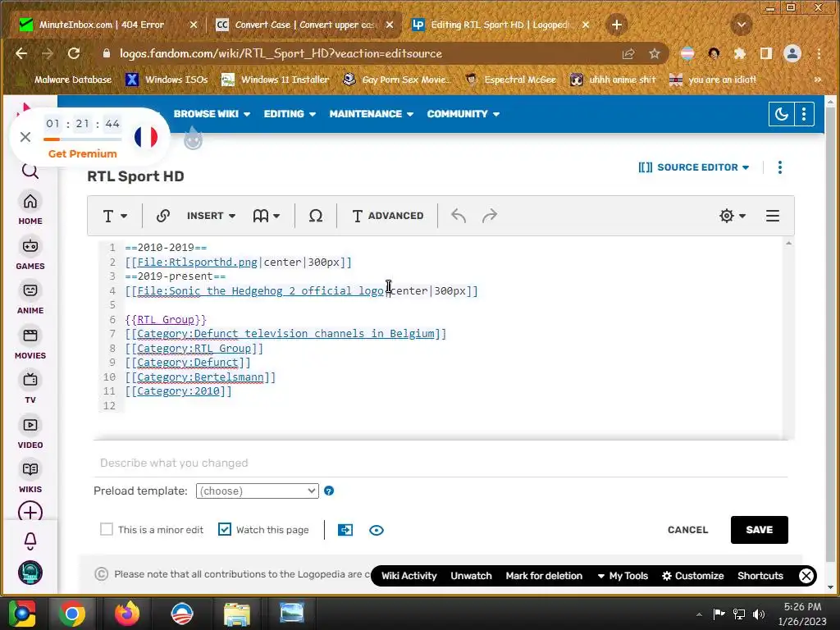Open the Preload template combo box
Viewport: 840px width, 630px height.
click(x=257, y=491)
